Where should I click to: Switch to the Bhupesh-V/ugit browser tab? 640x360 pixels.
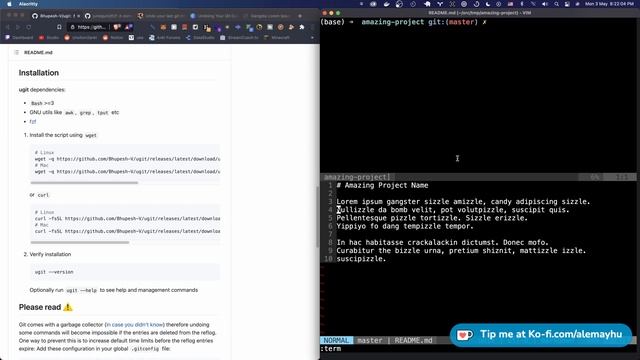(x=55, y=16)
